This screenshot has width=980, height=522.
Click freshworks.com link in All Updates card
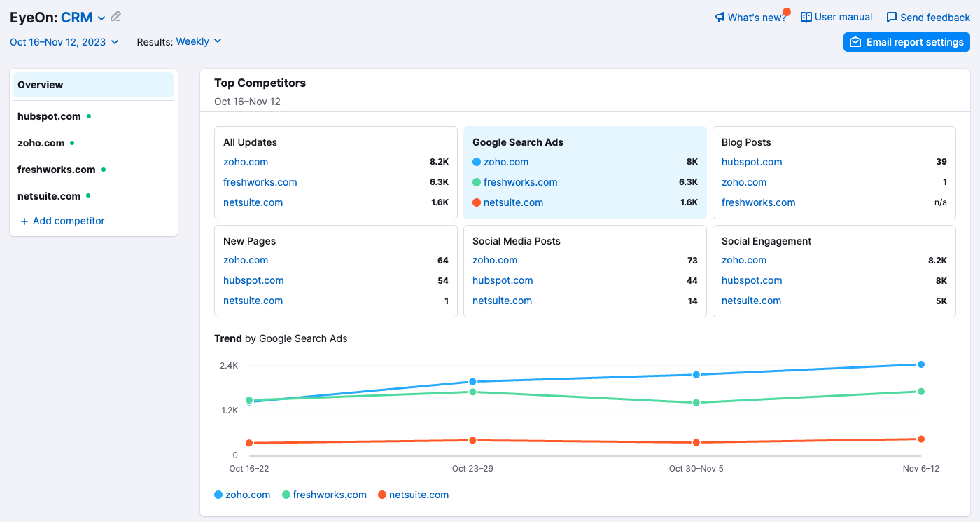click(260, 182)
